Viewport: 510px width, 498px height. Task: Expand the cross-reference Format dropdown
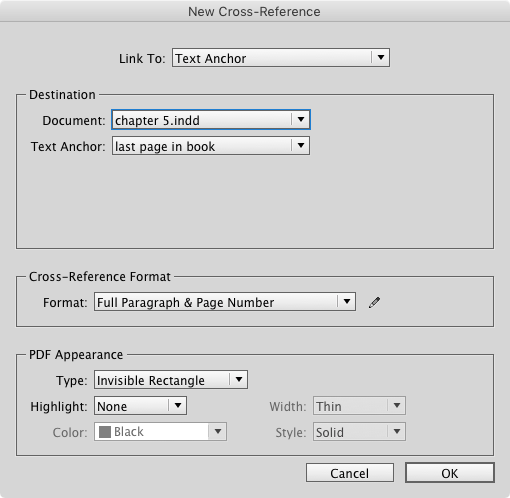click(225, 302)
